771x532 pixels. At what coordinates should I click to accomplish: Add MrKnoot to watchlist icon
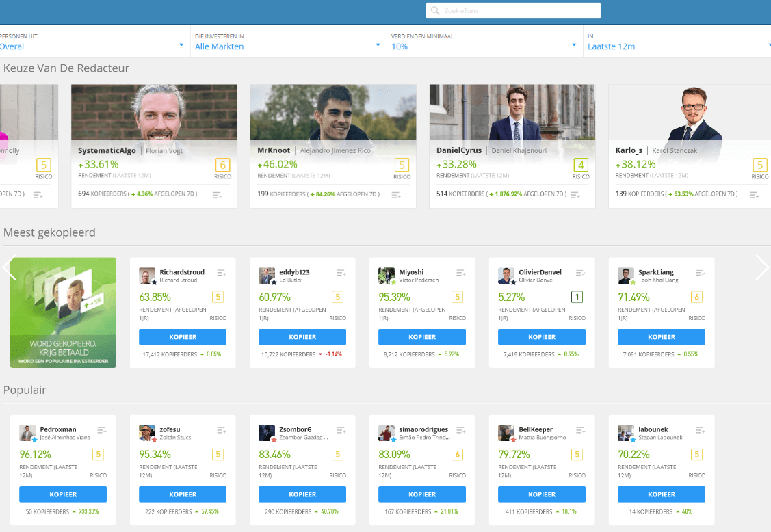coord(396,195)
